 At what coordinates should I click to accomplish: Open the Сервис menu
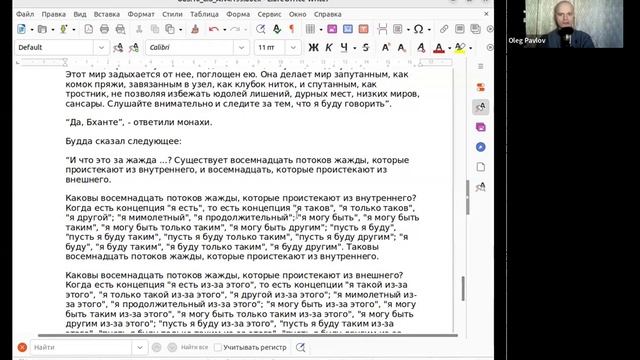(x=269, y=14)
